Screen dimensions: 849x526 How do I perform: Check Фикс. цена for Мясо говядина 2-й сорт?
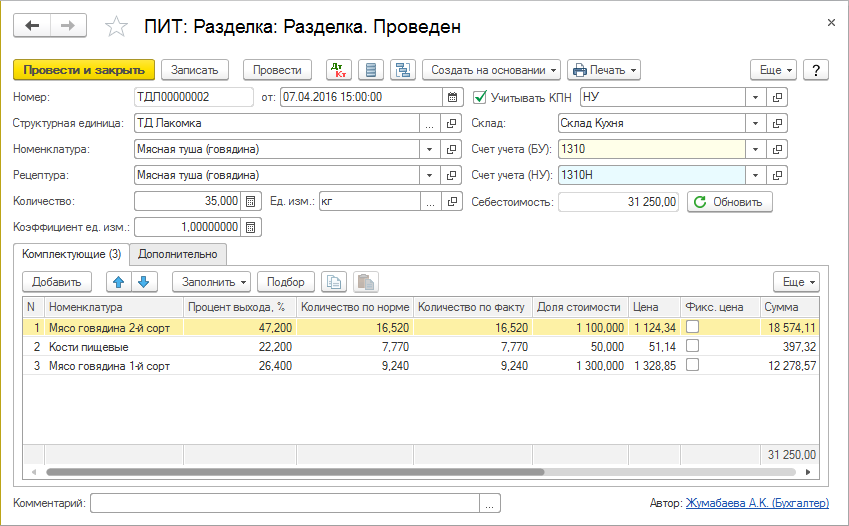[692, 327]
